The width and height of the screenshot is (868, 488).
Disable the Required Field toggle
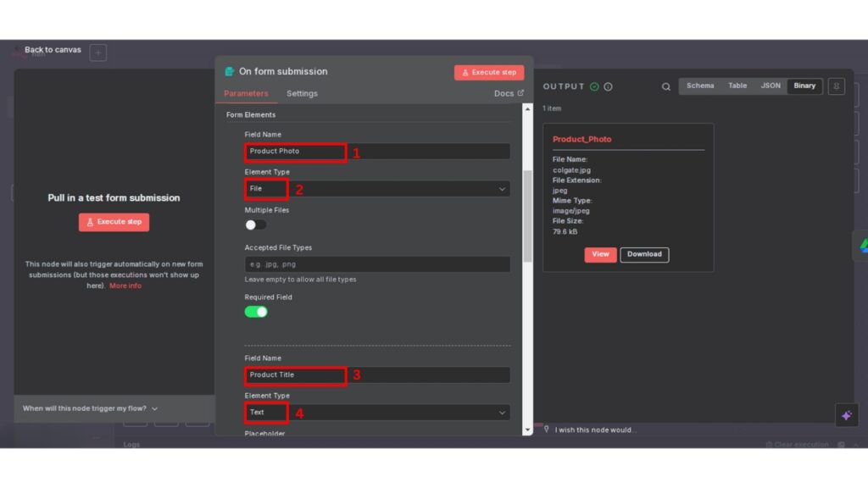256,312
